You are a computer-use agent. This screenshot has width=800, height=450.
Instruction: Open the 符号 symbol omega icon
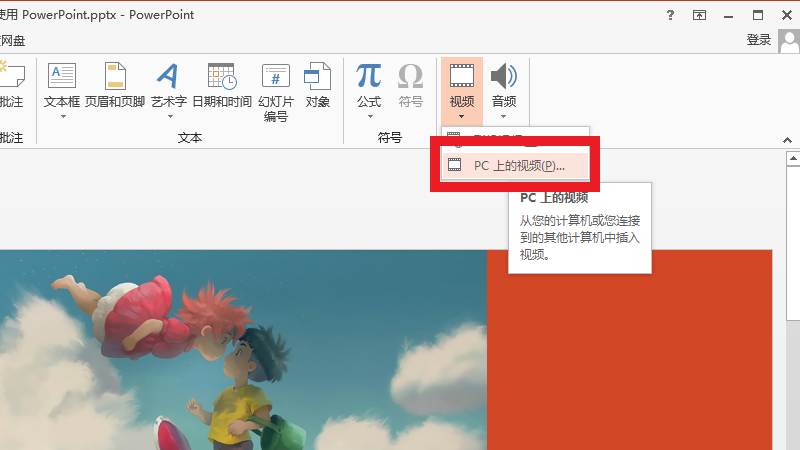point(410,76)
